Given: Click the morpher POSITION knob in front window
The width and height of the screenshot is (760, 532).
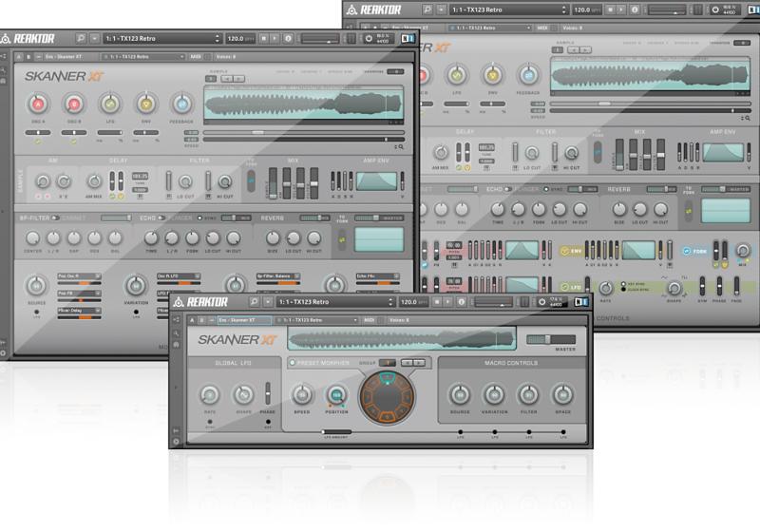Looking at the screenshot, I should tap(336, 395).
